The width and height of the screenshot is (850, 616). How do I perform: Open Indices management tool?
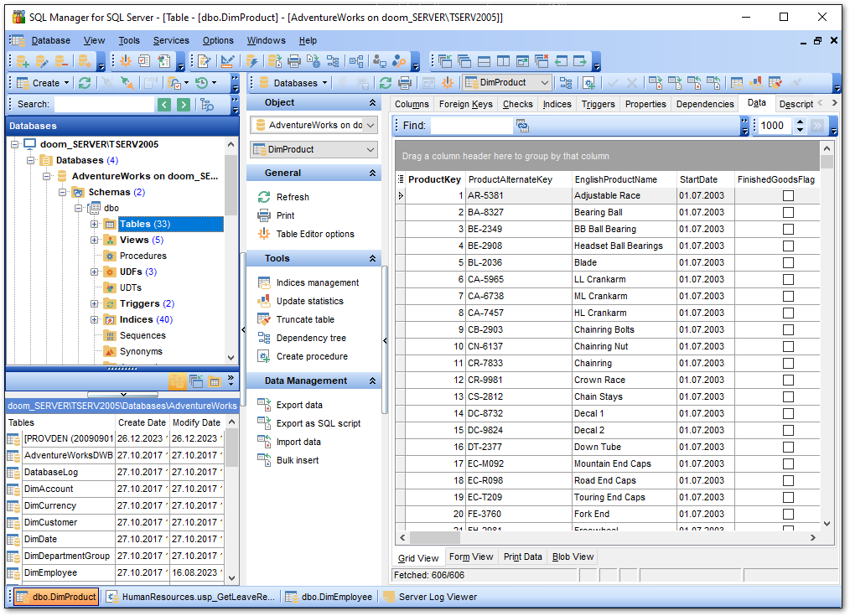tap(317, 282)
